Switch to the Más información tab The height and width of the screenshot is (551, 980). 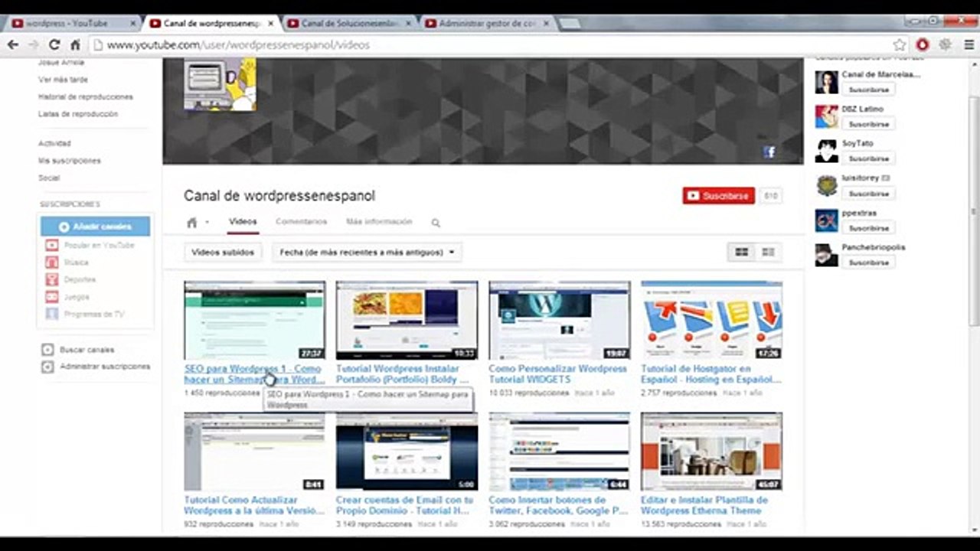coord(379,222)
